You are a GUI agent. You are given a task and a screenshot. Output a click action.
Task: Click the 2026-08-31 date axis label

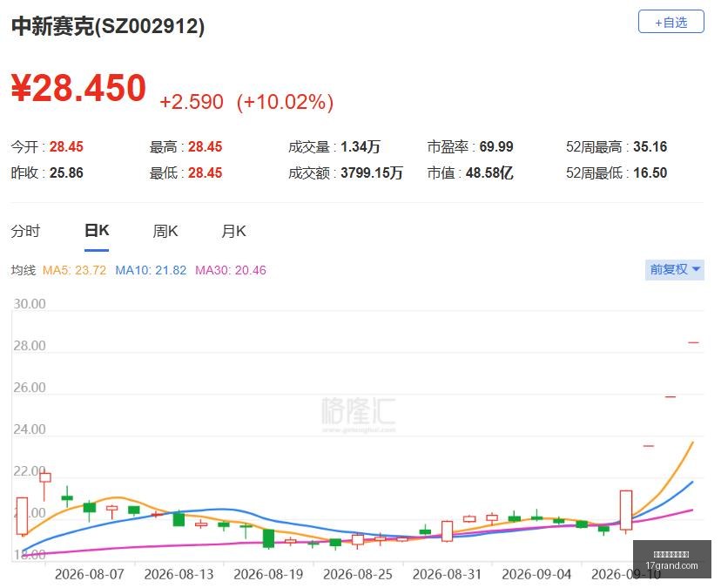447,574
